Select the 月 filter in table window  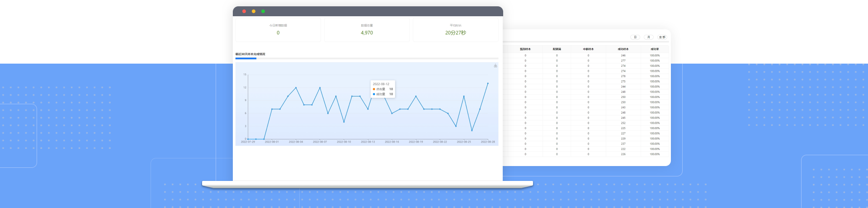649,37
